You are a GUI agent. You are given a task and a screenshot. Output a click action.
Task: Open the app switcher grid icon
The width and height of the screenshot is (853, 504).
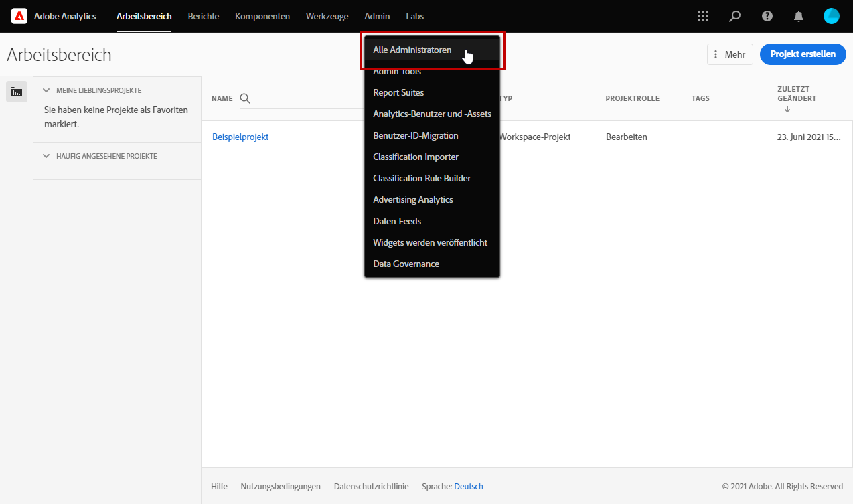point(702,16)
